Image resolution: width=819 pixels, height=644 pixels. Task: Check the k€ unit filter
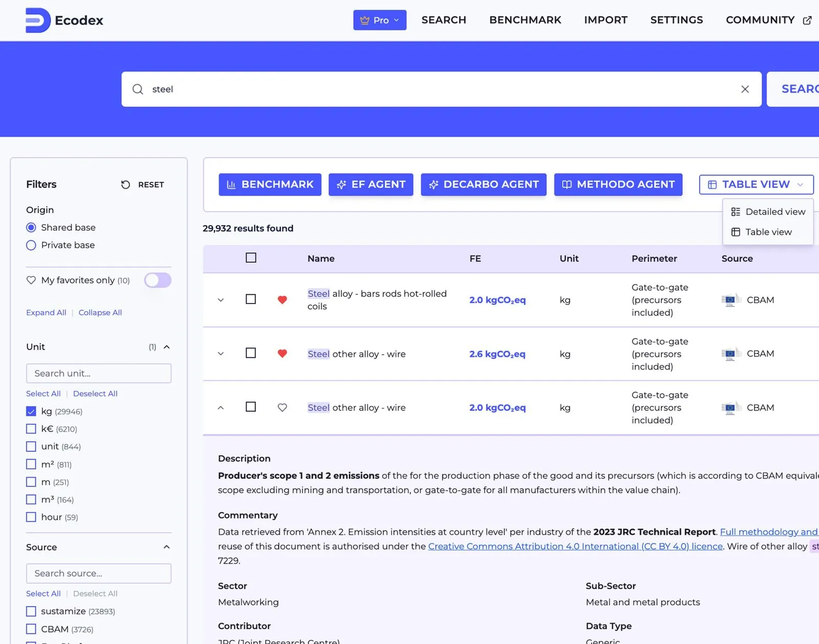pyautogui.click(x=31, y=429)
